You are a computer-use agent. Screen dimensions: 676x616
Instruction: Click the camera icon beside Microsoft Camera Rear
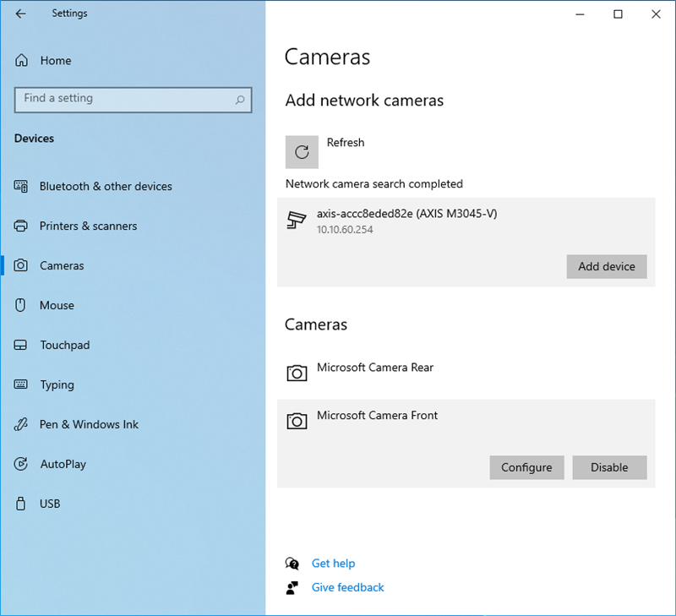(297, 372)
